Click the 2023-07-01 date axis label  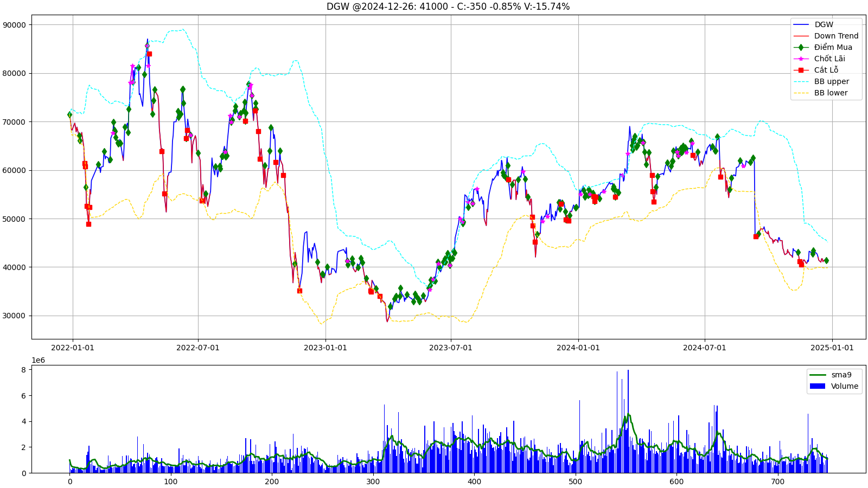451,348
